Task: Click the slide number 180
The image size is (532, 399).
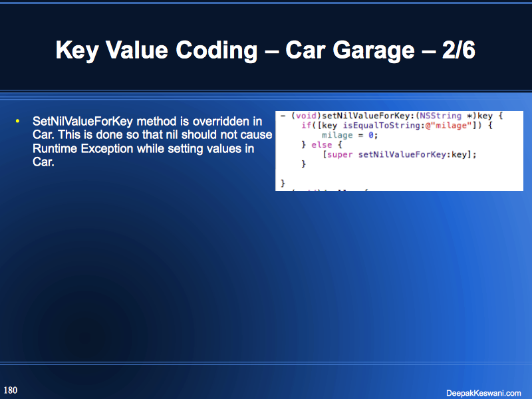Action: click(11, 390)
